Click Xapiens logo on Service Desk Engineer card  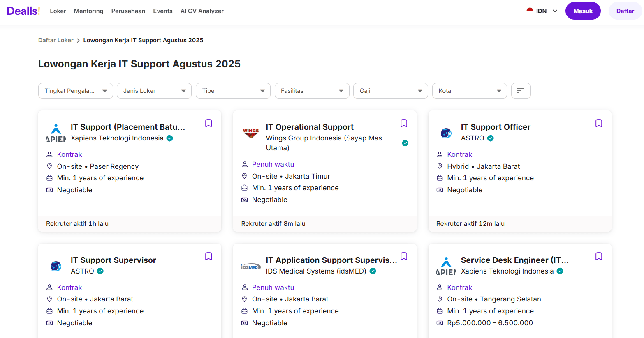[x=446, y=266]
